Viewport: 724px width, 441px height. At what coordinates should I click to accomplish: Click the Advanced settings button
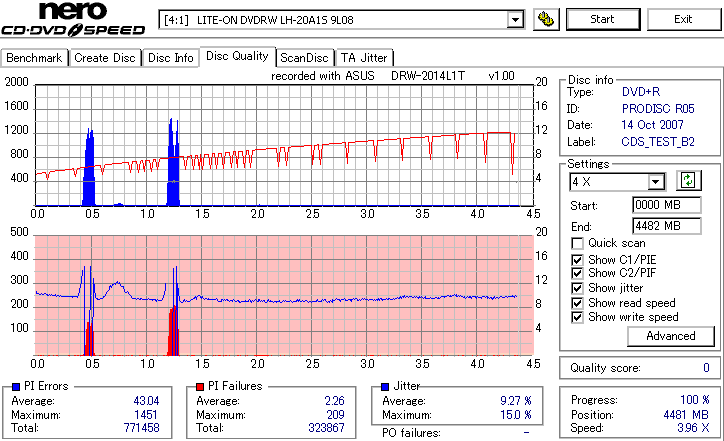(670, 336)
